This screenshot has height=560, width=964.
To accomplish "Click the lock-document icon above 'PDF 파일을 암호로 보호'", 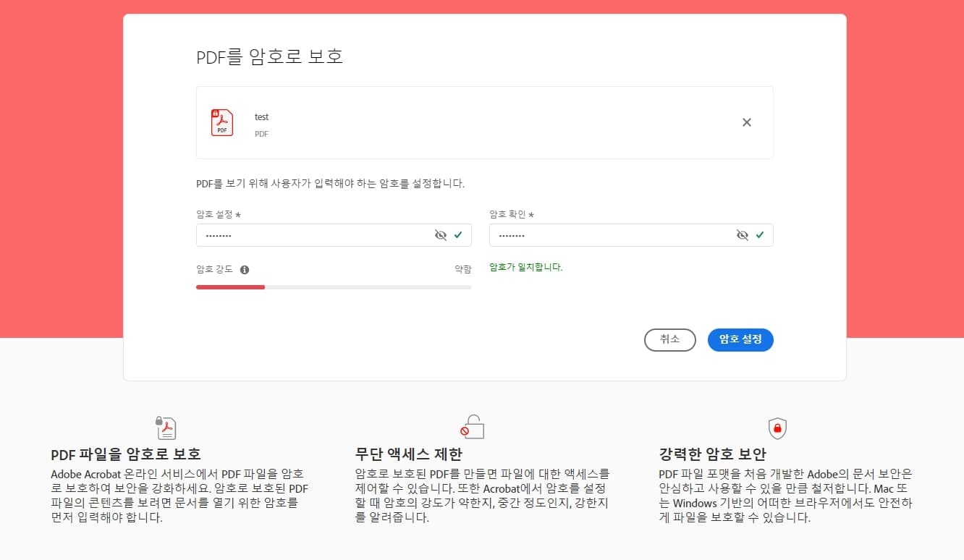I will pos(166,427).
